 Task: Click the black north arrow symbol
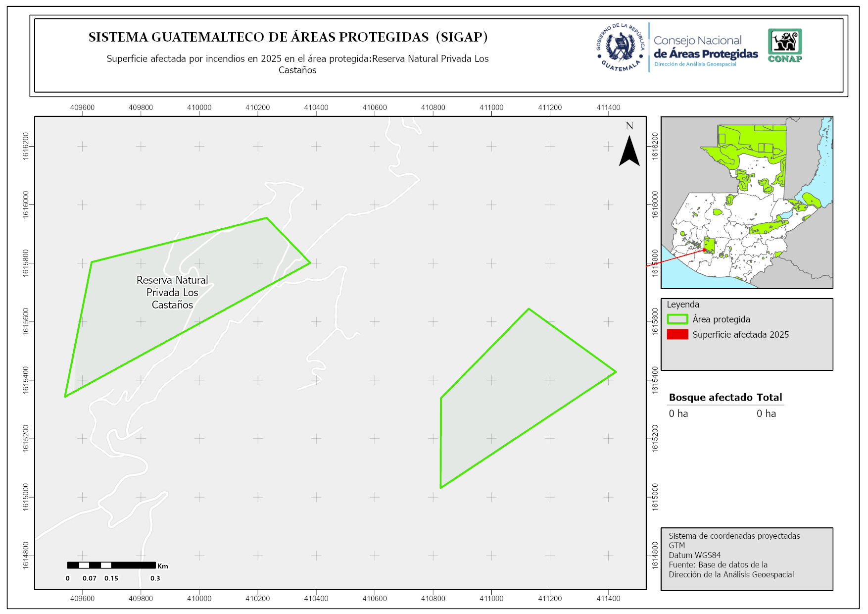(629, 151)
